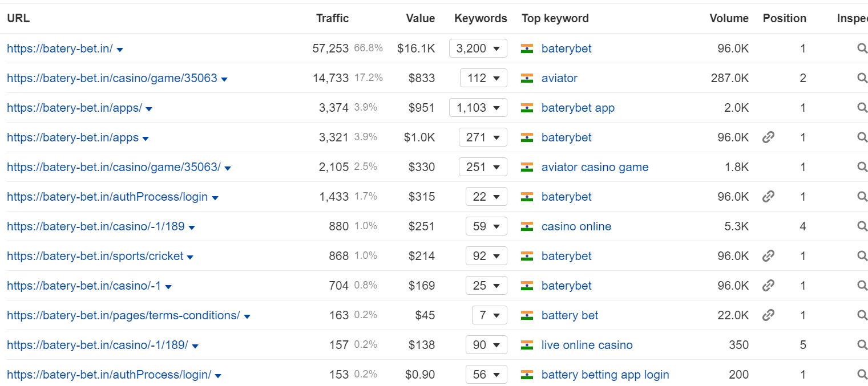Click the link icon in the terms-conditions row

pyautogui.click(x=768, y=315)
